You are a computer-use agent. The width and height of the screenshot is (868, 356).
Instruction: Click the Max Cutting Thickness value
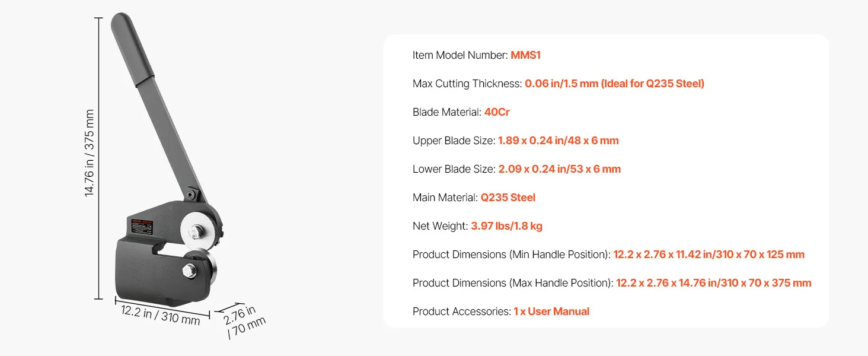click(x=614, y=84)
